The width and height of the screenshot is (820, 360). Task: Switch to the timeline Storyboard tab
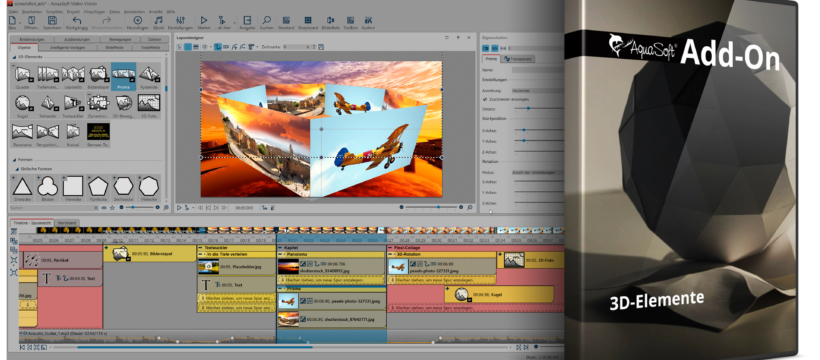67,223
